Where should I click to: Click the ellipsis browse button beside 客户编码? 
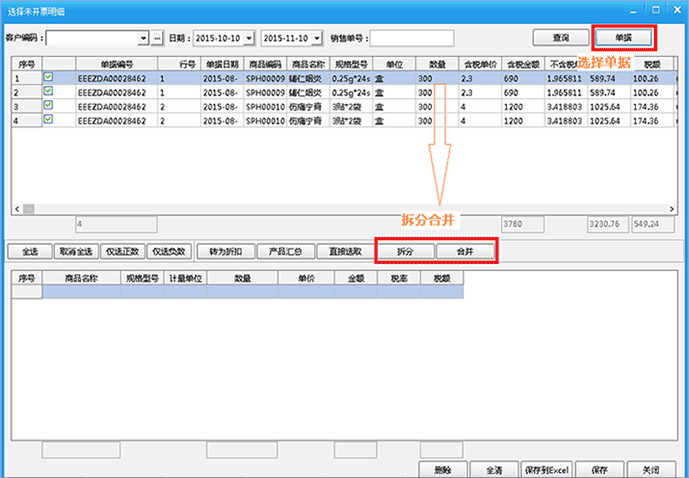coord(157,38)
